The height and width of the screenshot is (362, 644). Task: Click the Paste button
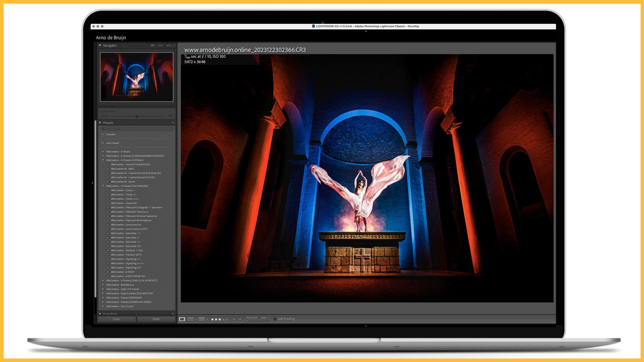(x=156, y=319)
